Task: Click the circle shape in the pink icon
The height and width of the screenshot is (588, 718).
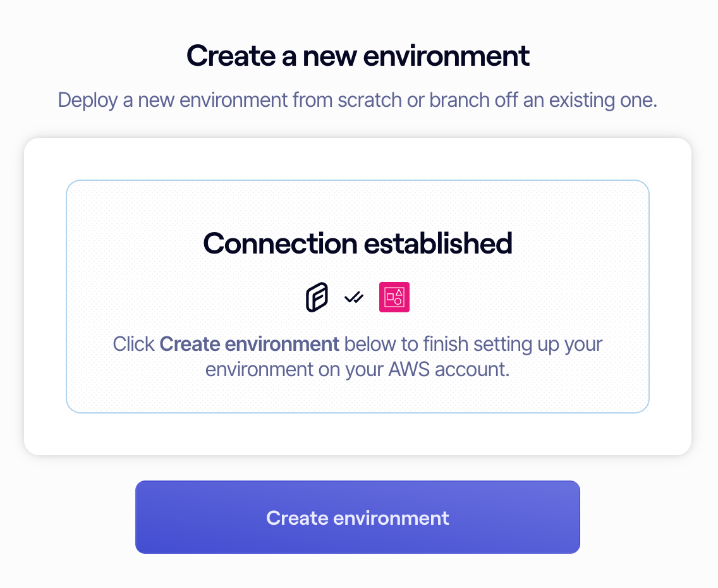Action: tap(398, 301)
